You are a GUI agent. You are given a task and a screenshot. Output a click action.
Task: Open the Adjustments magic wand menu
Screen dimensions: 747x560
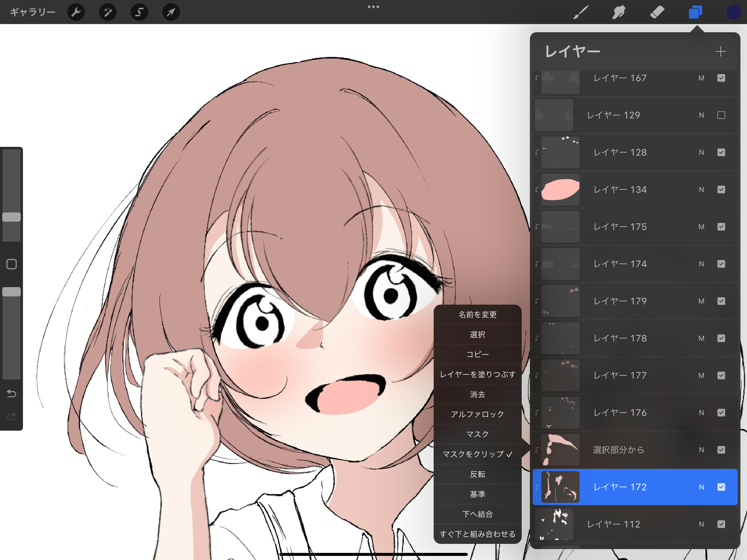108,12
